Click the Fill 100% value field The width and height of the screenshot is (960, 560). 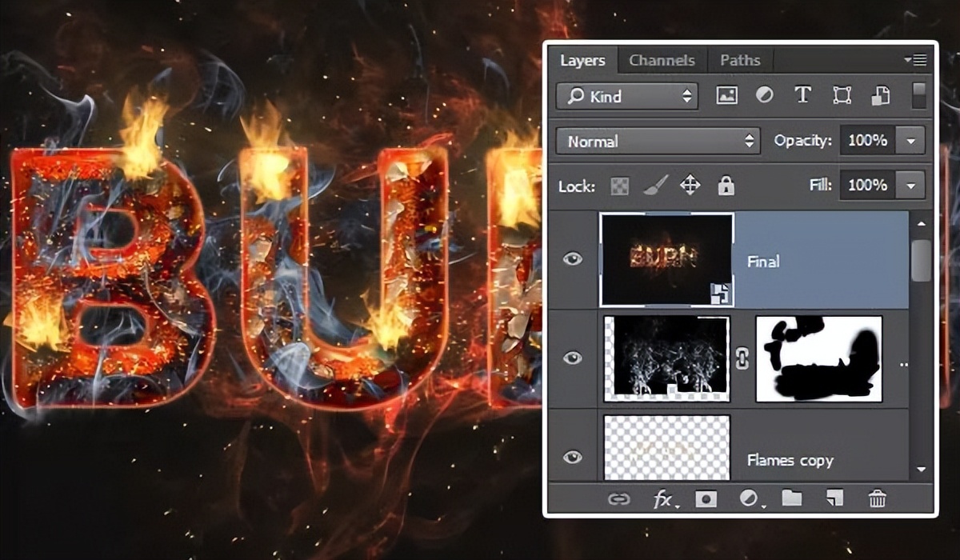[868, 186]
